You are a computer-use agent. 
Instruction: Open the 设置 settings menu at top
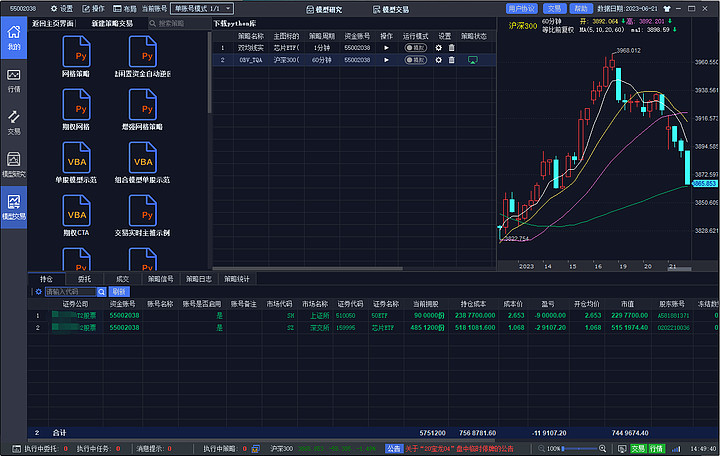62,7
